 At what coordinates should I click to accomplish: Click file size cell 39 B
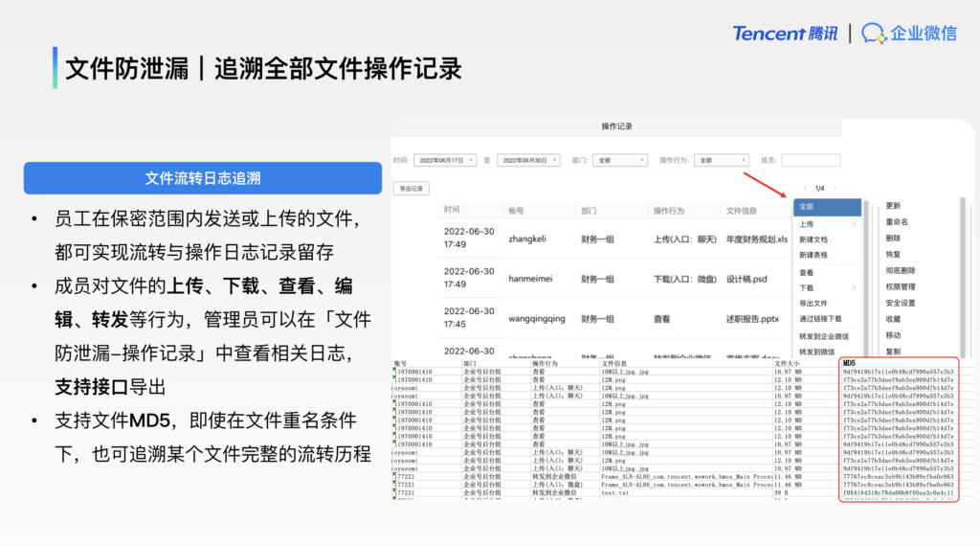pyautogui.click(x=783, y=493)
